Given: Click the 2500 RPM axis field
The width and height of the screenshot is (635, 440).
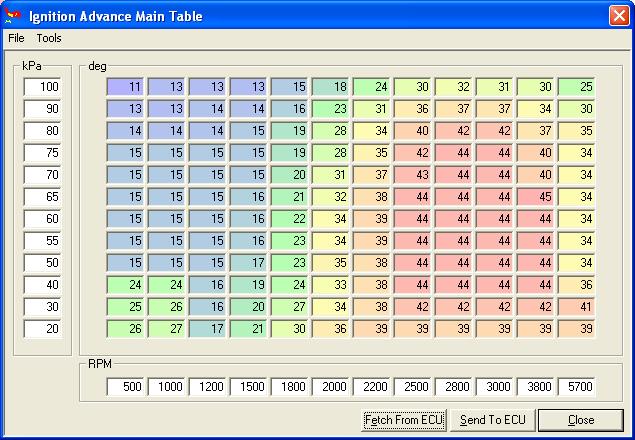Looking at the screenshot, I should pyautogui.click(x=412, y=387).
